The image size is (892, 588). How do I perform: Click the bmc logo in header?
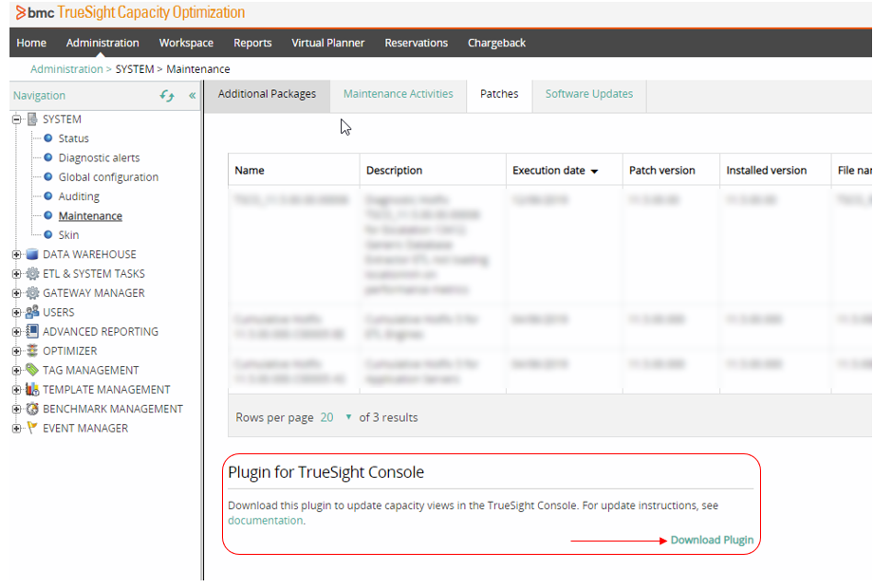click(x=35, y=12)
